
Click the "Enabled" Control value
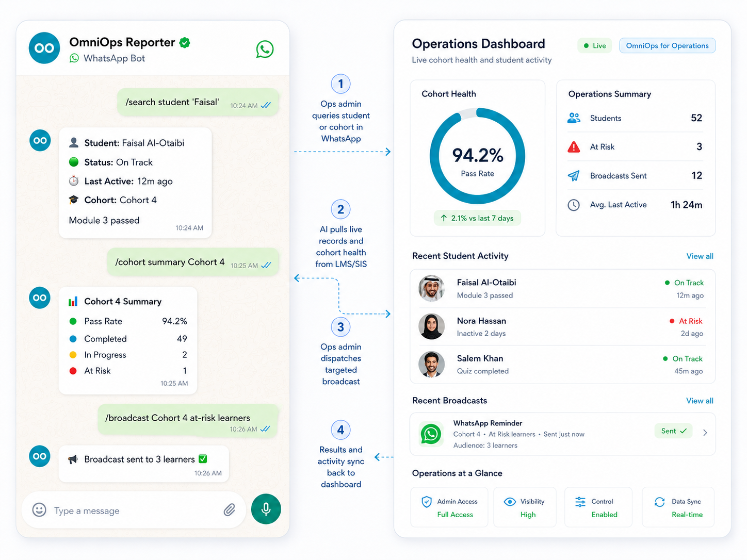(604, 515)
